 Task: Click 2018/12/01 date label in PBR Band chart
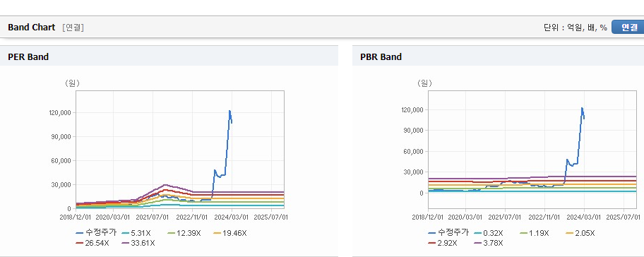429,217
